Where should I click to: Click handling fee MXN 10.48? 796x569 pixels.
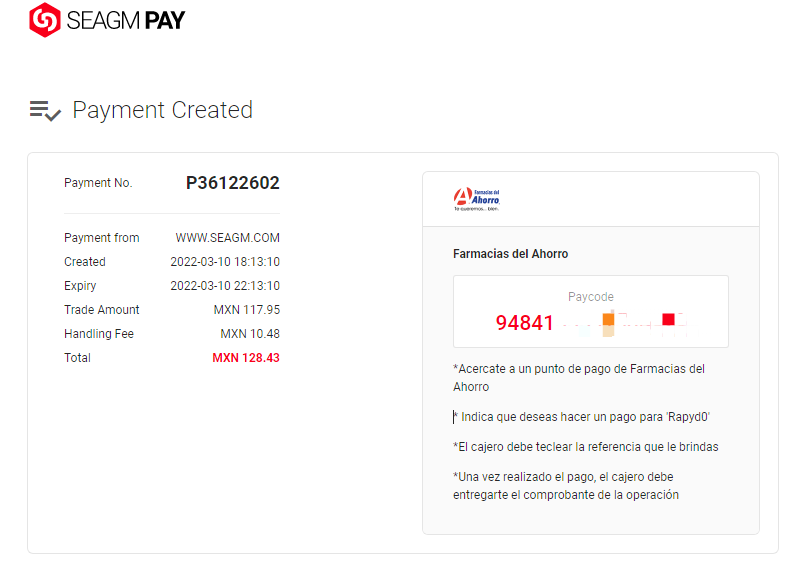[x=250, y=333]
